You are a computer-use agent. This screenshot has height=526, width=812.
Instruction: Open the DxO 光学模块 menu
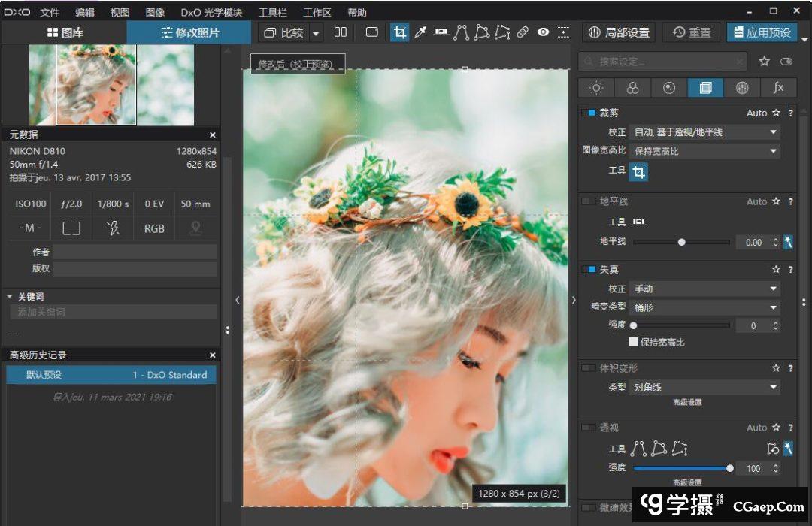click(211, 12)
